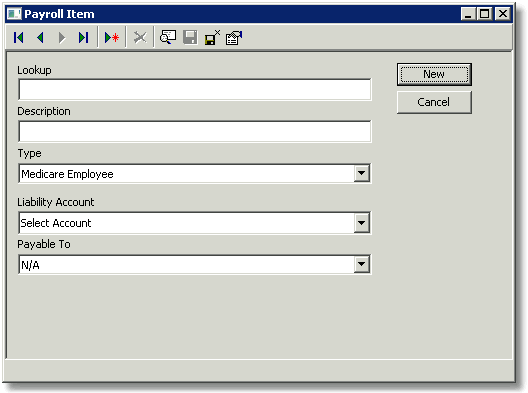Open the Type dropdown arrow
Image resolution: width=528 pixels, height=393 pixels.
click(361, 173)
